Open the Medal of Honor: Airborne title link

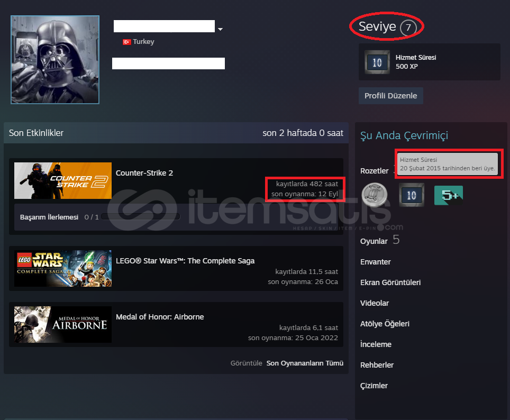tap(160, 317)
